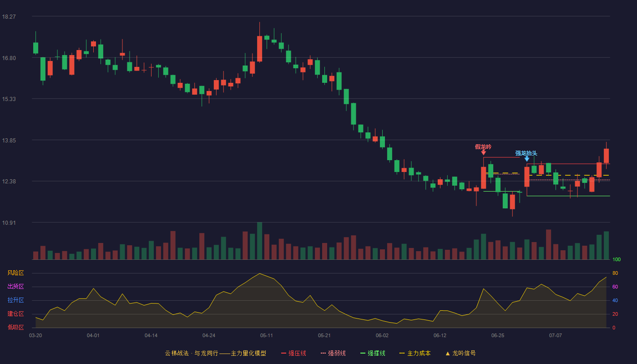Click the 15.33 price axis label
637x364 pixels.
[9, 99]
